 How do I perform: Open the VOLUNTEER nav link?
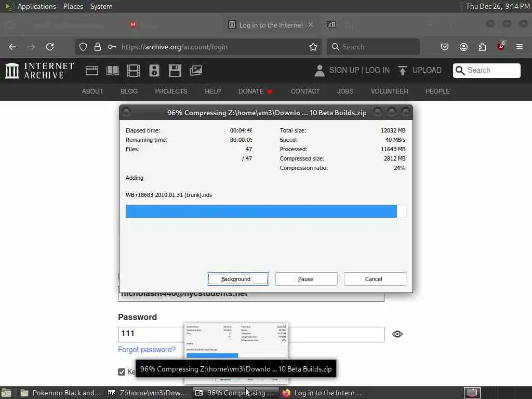pos(390,91)
